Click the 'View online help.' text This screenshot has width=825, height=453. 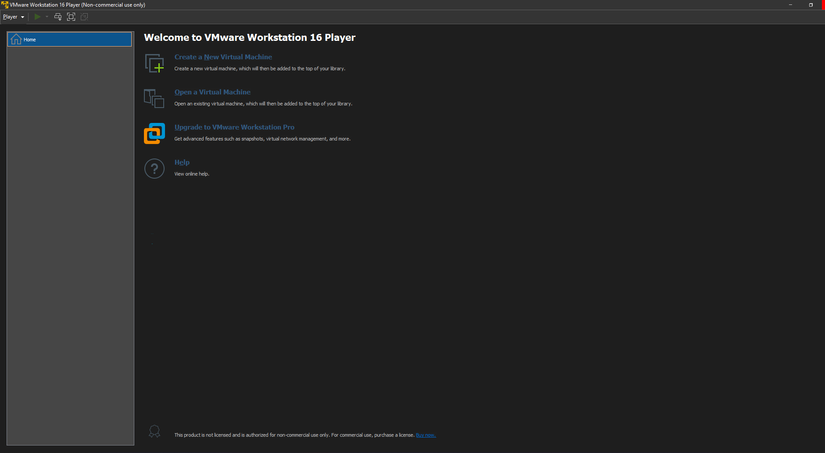point(192,174)
